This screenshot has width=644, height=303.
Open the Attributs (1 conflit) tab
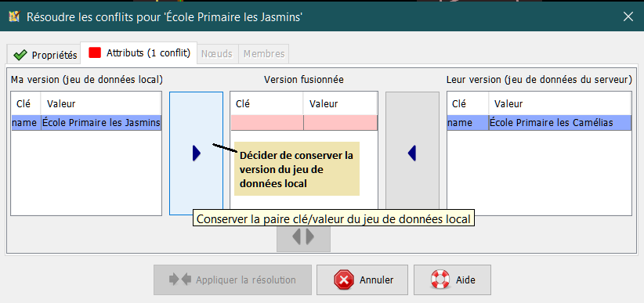[x=139, y=53]
